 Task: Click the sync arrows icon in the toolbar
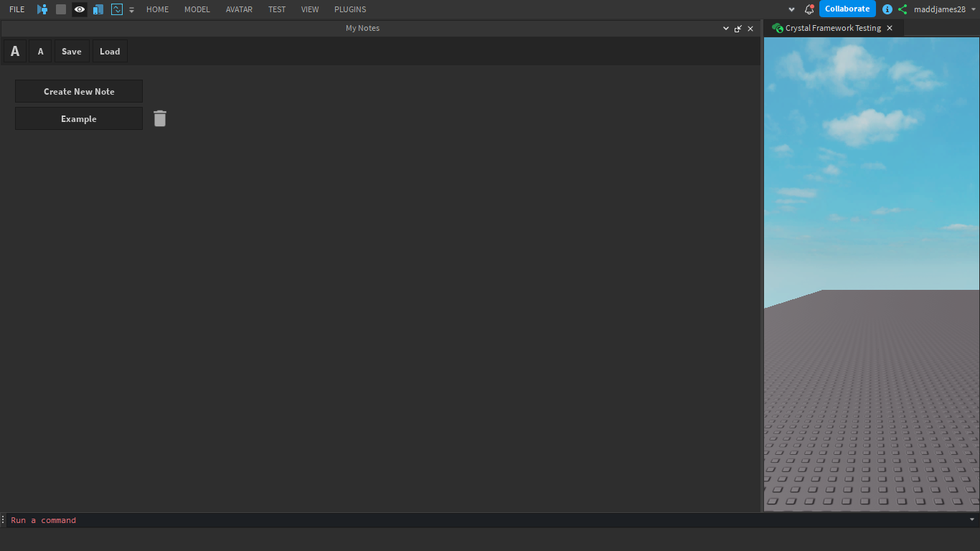pos(116,9)
